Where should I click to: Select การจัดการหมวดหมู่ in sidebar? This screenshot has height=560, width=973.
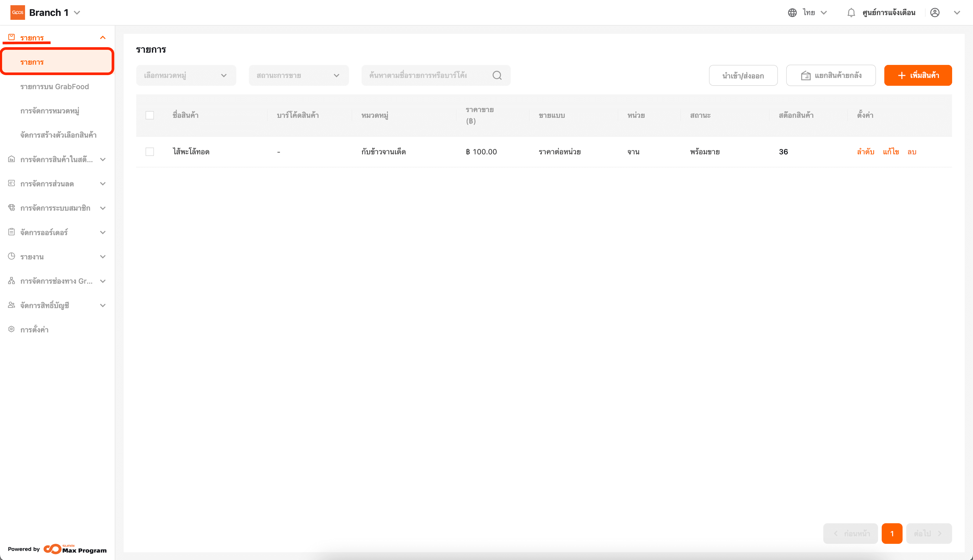pos(50,111)
